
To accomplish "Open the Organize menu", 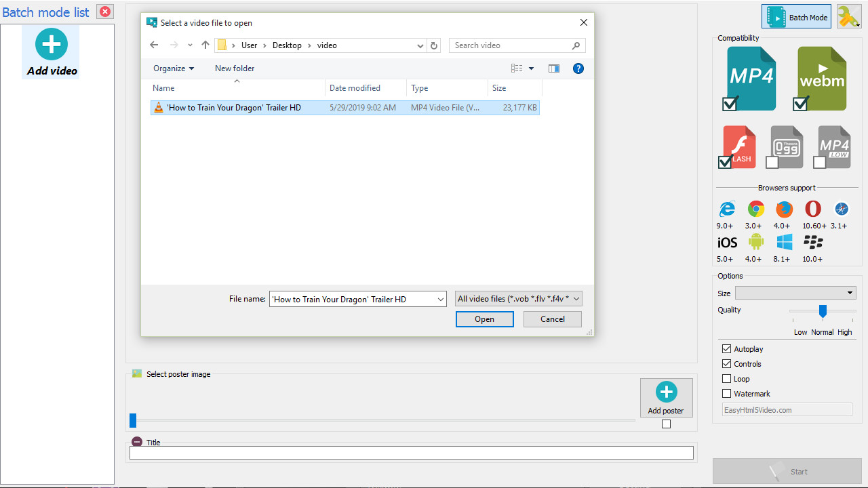I will [173, 68].
